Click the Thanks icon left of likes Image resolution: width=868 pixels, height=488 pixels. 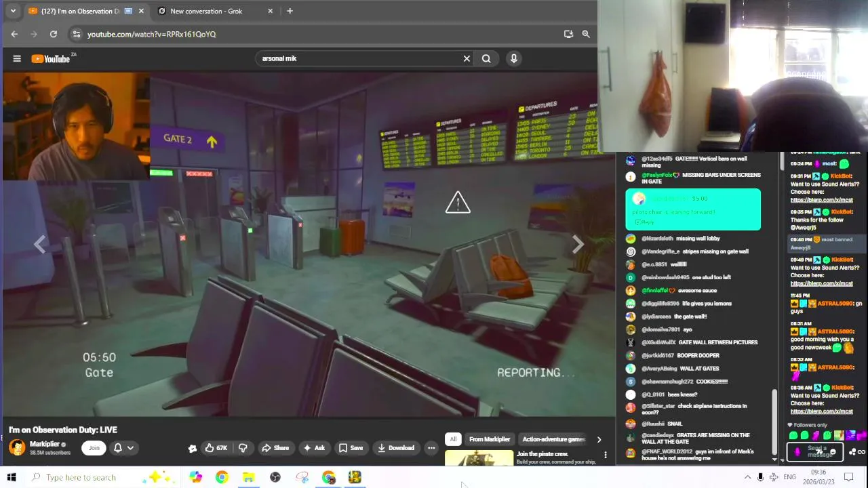pos(193,448)
